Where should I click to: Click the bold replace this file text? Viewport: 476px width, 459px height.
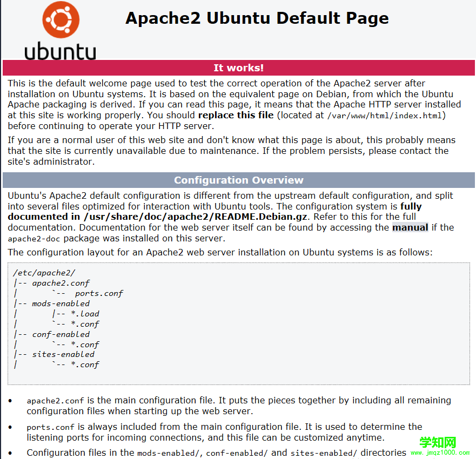tap(236, 115)
